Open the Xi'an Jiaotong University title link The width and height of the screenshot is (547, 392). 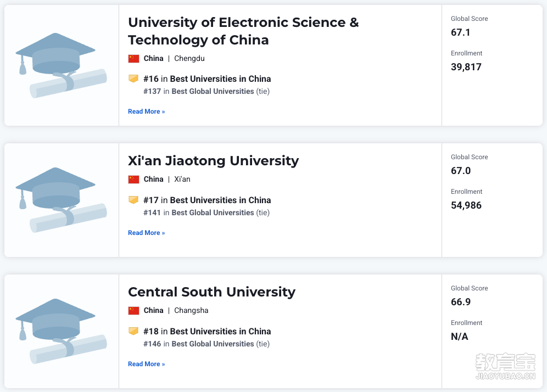(x=214, y=161)
